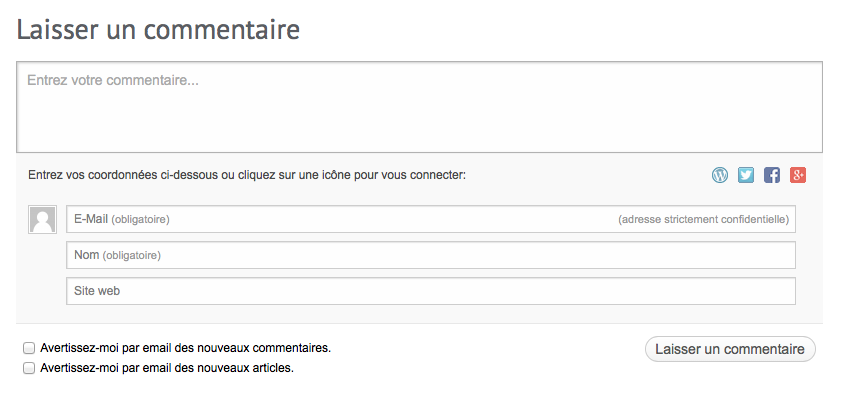Click the 'Site web' placeholder text

click(97, 291)
